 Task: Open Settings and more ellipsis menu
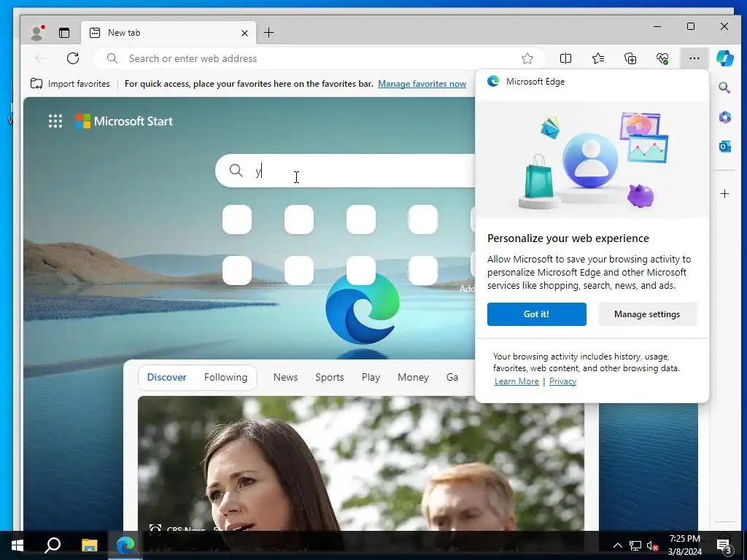[694, 58]
